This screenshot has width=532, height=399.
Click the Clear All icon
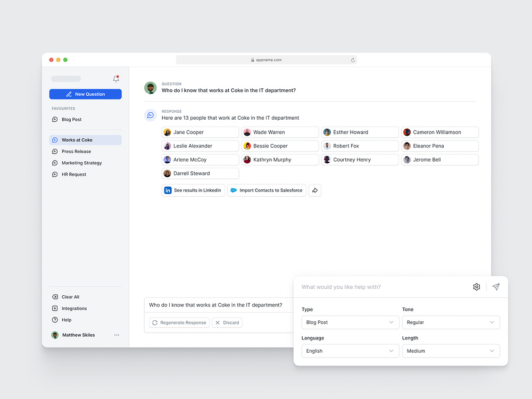coord(55,297)
